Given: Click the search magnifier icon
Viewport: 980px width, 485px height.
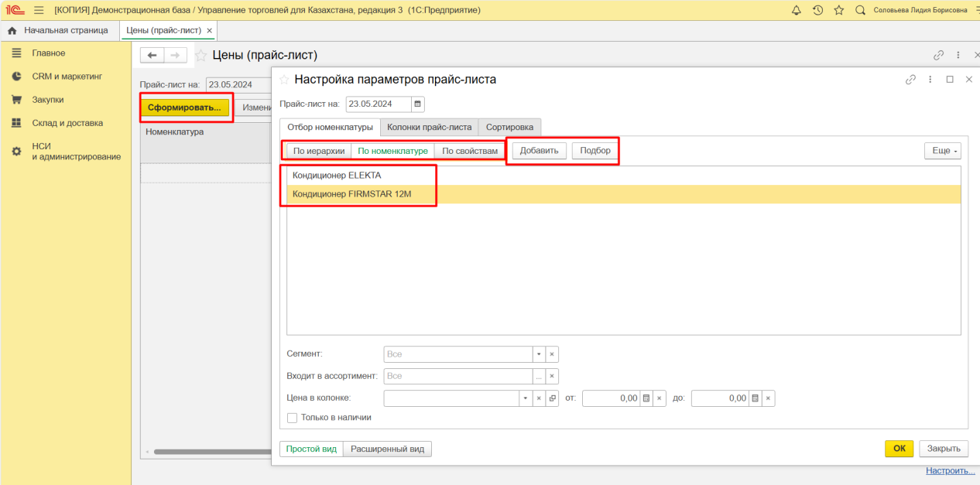Looking at the screenshot, I should point(860,10).
